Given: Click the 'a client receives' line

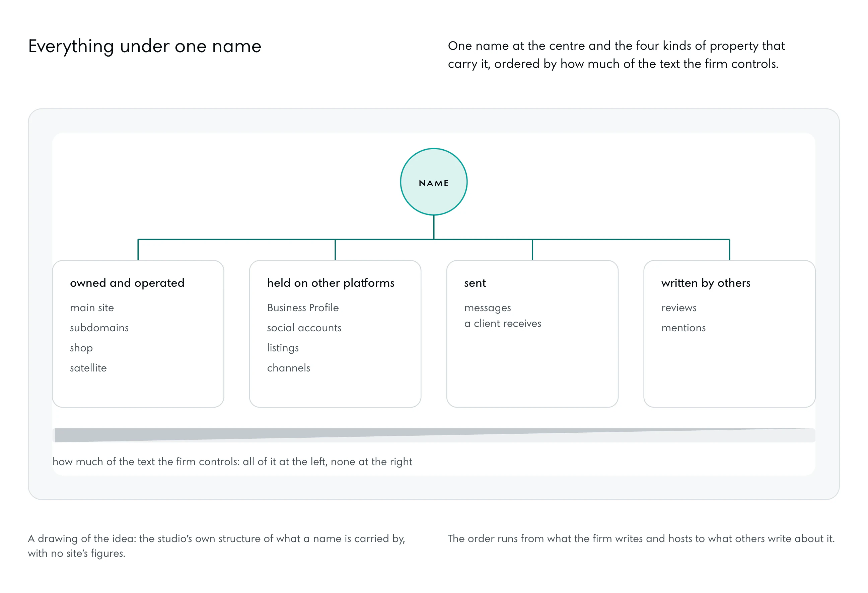Looking at the screenshot, I should pos(503,324).
